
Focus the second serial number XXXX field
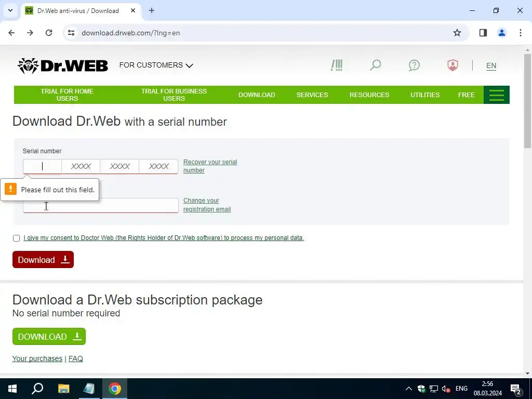[x=81, y=166]
